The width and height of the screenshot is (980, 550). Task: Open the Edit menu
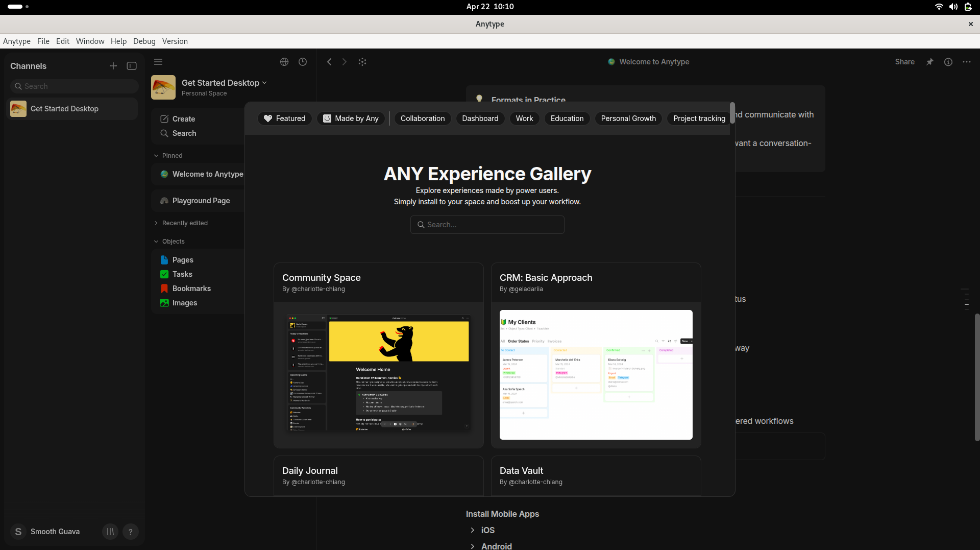(63, 41)
